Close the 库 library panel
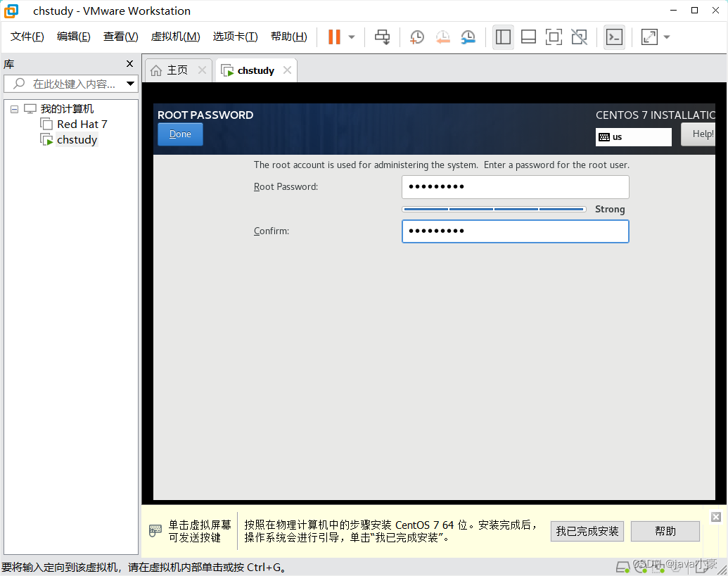The image size is (728, 576). pos(130,63)
